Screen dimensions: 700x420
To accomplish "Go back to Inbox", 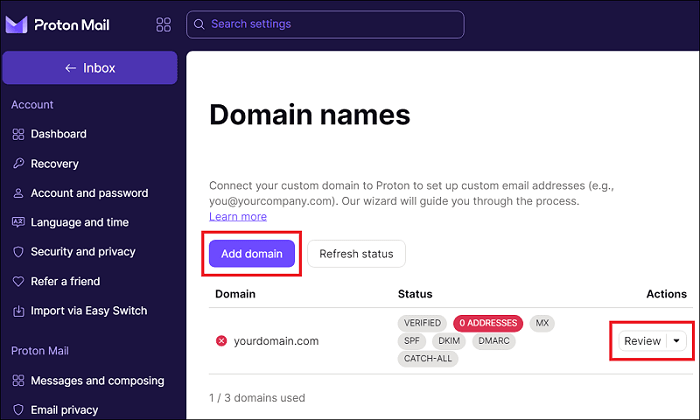I will (90, 68).
